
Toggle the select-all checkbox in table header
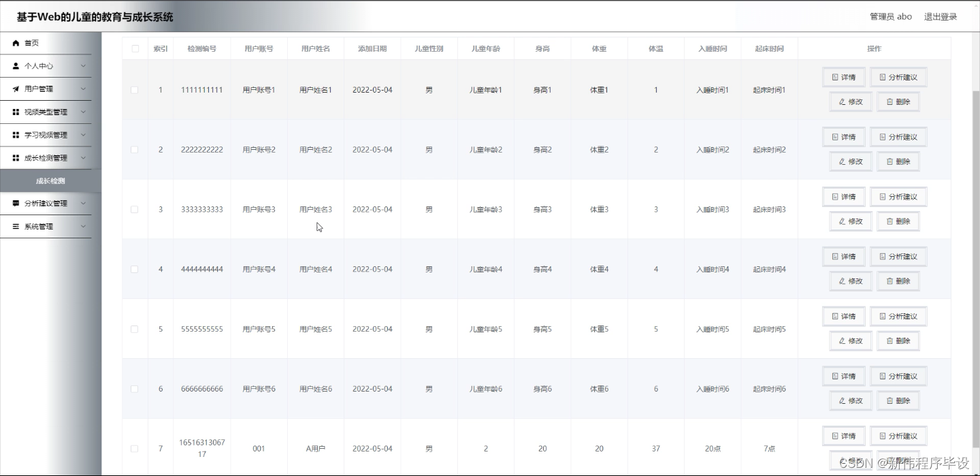(135, 48)
